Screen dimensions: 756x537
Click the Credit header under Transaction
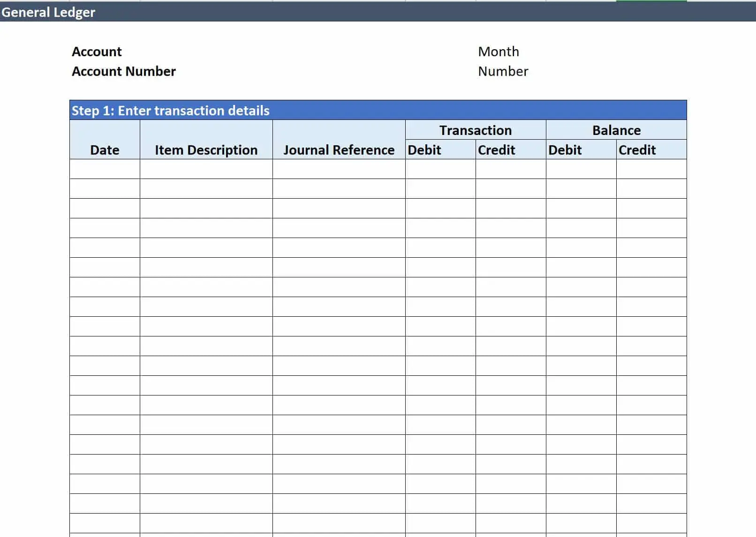coord(496,150)
